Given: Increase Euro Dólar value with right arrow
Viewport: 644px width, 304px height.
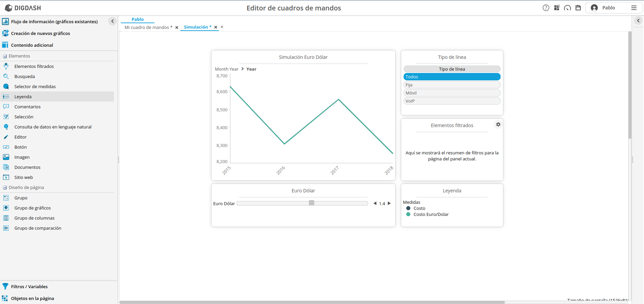Looking at the screenshot, I should 389,203.
